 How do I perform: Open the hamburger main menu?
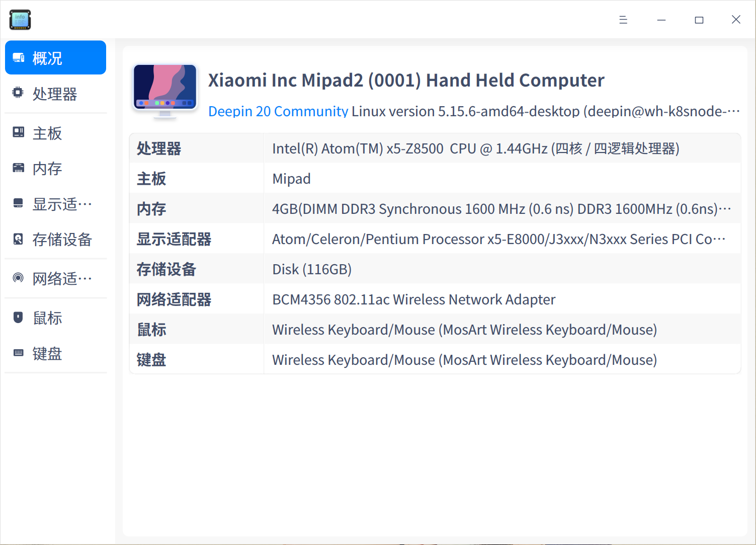623,20
